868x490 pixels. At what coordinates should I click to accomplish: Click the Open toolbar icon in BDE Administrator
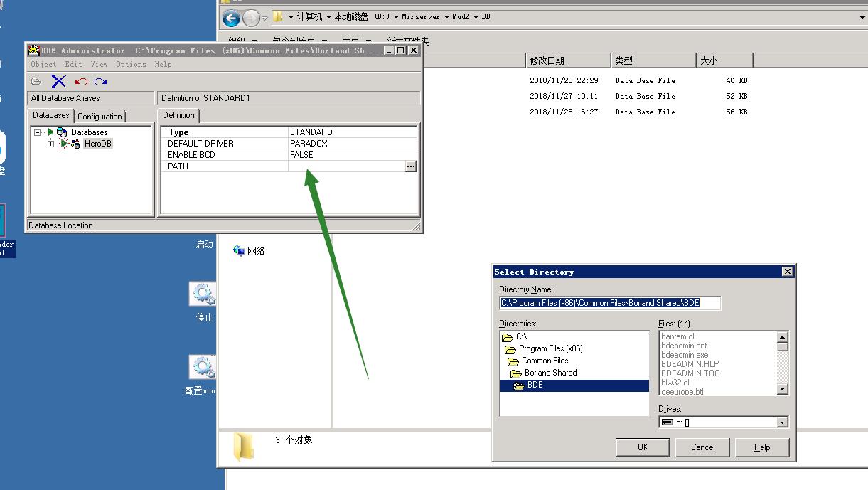tap(36, 82)
